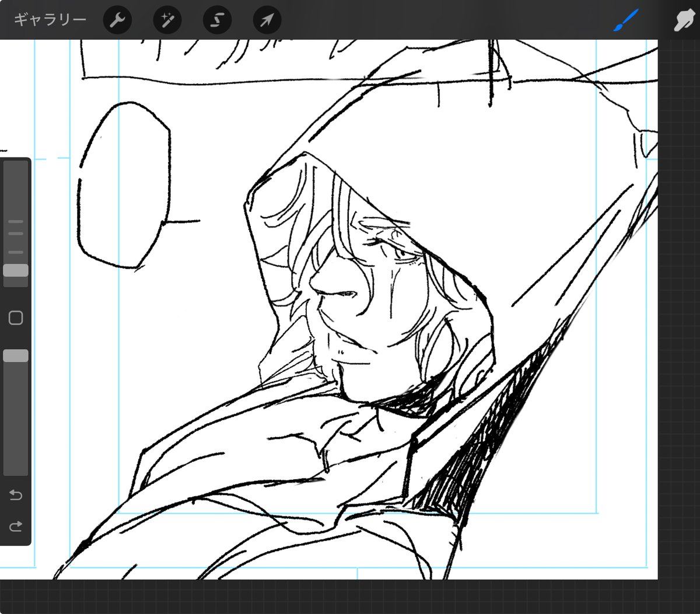Image resolution: width=700 pixels, height=614 pixels.
Task: Select the blue Brush tool
Action: [626, 20]
